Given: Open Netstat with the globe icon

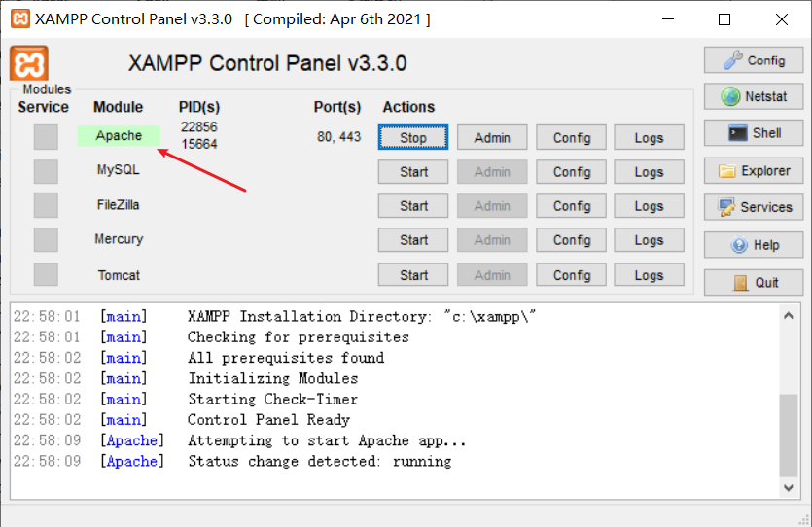Looking at the screenshot, I should pyautogui.click(x=754, y=96).
